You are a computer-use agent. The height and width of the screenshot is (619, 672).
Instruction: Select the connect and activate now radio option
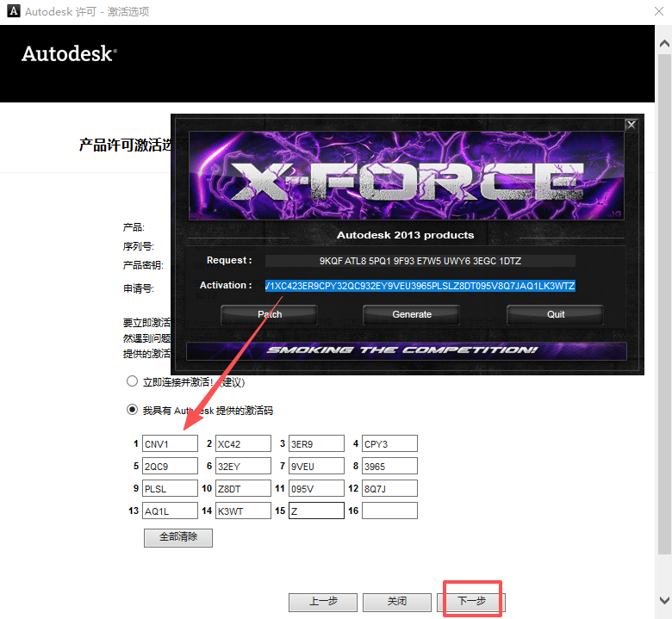click(132, 381)
